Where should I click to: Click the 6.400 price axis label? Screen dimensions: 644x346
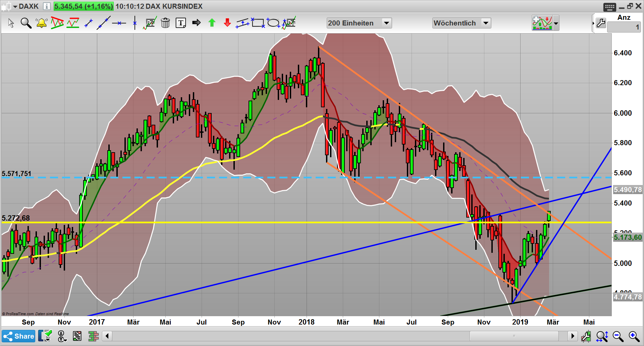tap(623, 53)
